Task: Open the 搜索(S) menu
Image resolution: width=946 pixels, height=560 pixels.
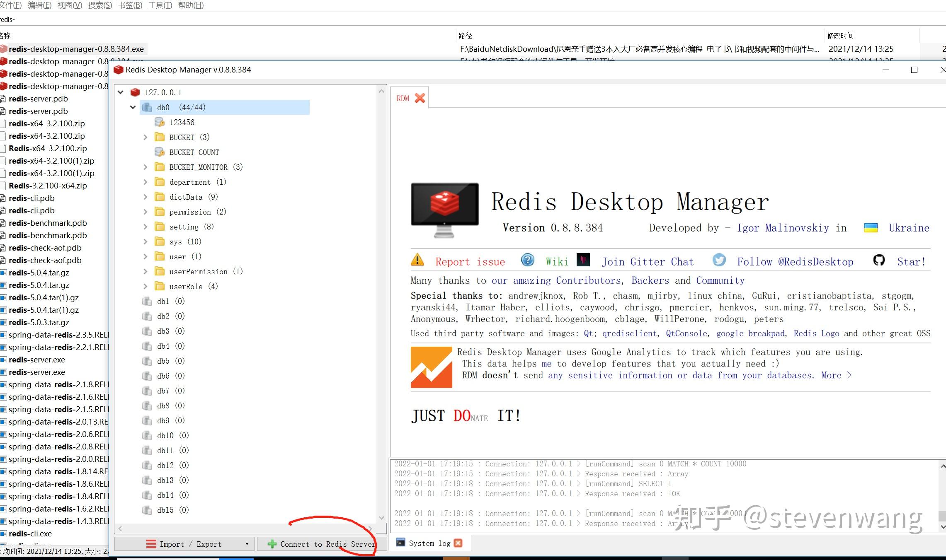Action: pos(100,5)
